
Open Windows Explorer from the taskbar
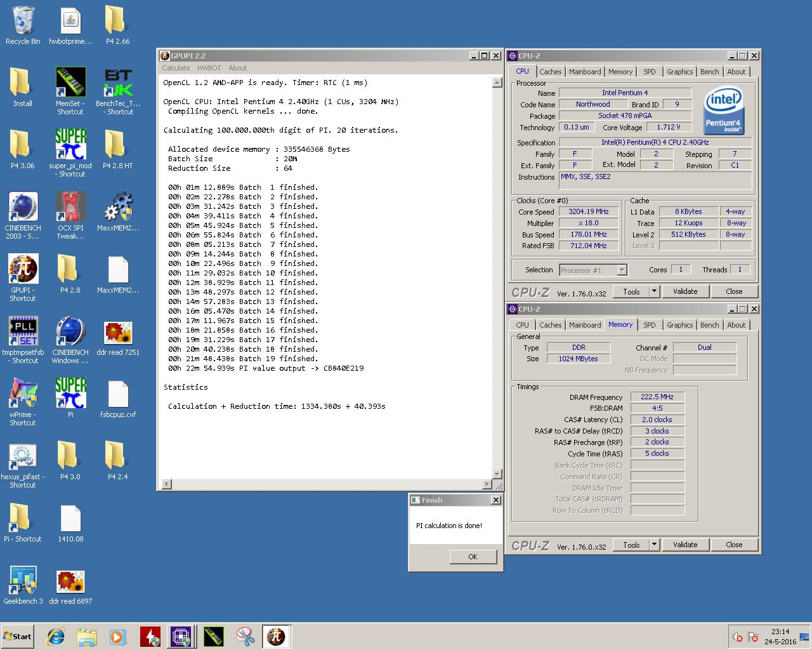click(87, 637)
